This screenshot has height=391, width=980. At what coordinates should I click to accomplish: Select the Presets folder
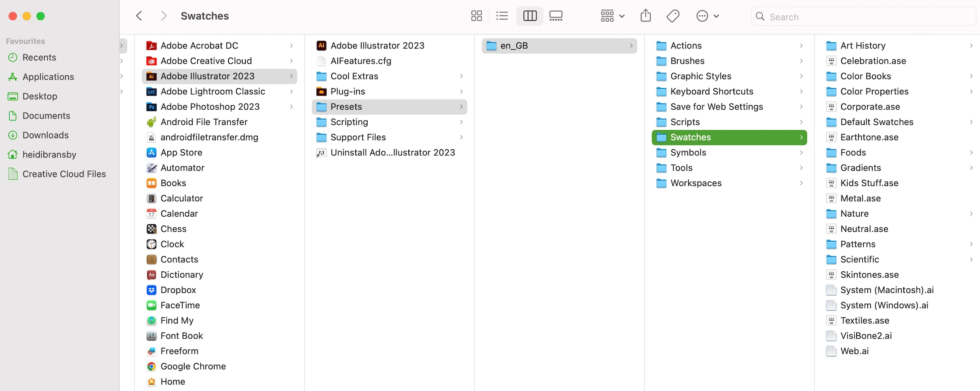click(389, 107)
